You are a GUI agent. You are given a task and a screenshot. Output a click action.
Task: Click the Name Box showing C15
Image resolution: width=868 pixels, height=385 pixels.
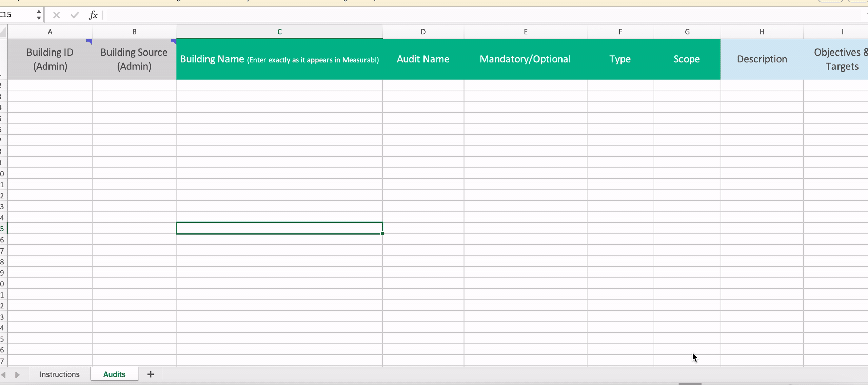[x=17, y=15]
